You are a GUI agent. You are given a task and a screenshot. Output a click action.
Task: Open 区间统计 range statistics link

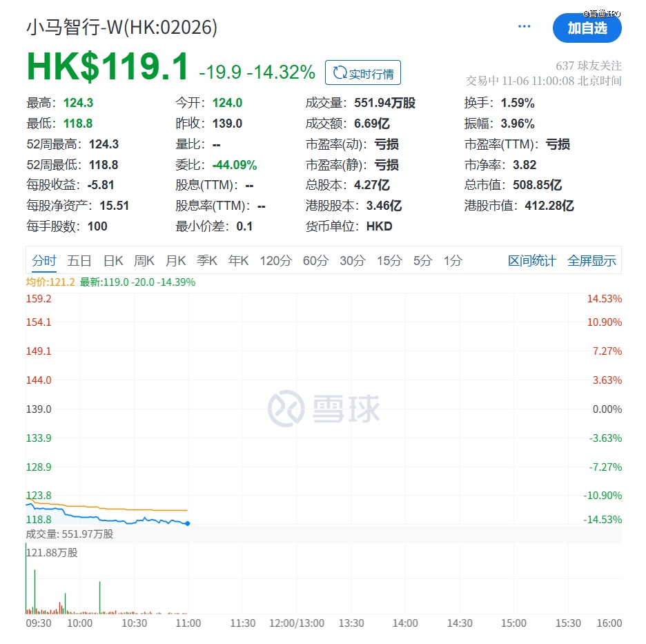coord(531,261)
